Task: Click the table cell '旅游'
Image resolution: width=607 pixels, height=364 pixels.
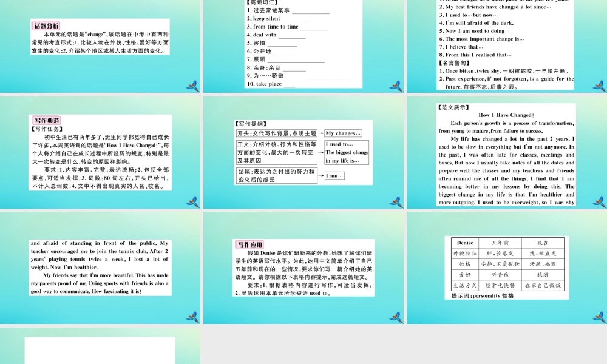Action: pos(543,275)
